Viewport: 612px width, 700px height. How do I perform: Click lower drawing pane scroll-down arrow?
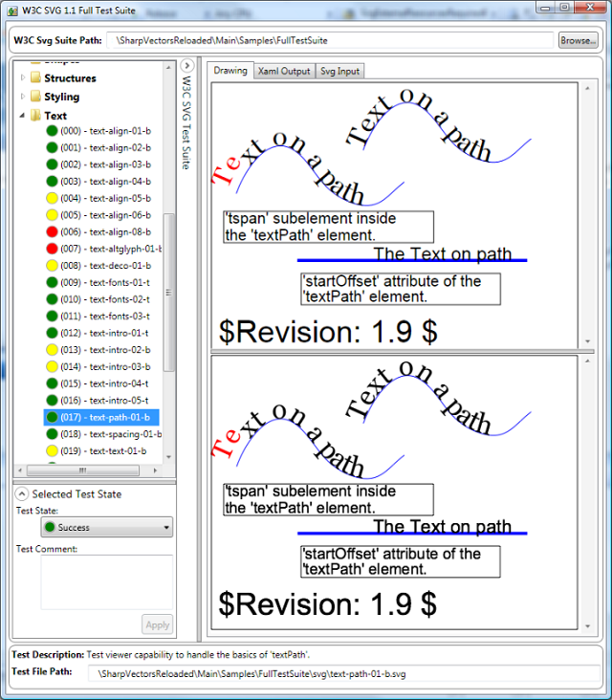587,626
